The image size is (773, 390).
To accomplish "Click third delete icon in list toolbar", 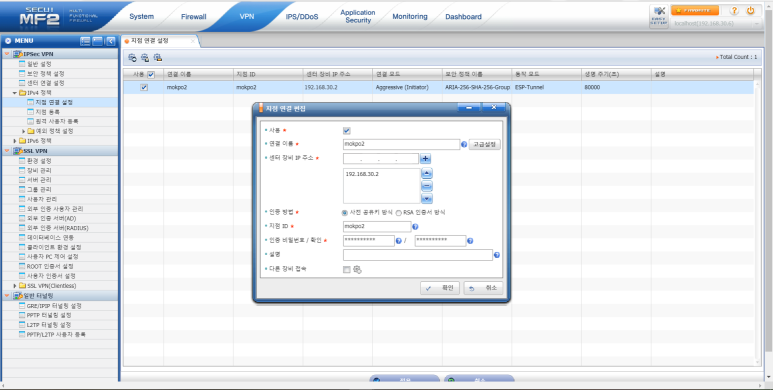I will tap(158, 58).
